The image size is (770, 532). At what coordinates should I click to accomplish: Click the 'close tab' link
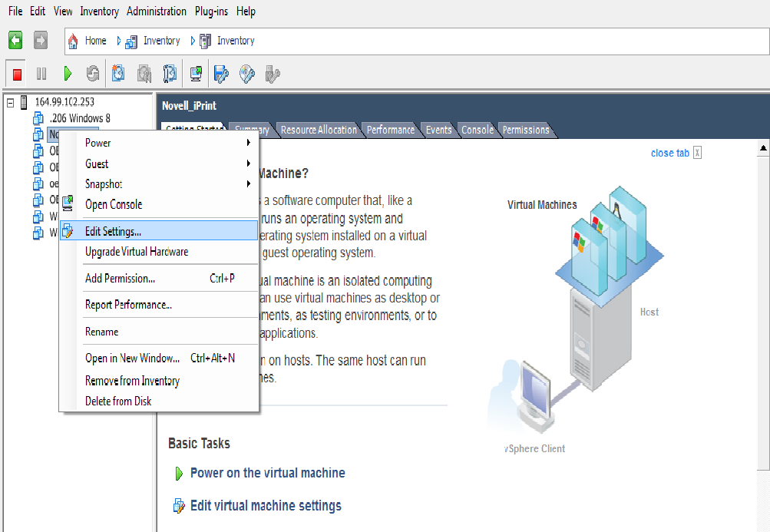pos(670,153)
